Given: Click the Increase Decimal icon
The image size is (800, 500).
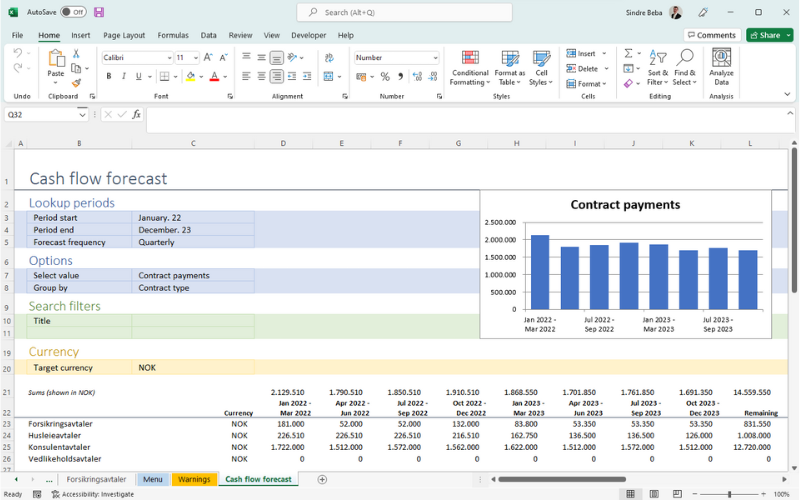Looking at the screenshot, I should (x=417, y=77).
